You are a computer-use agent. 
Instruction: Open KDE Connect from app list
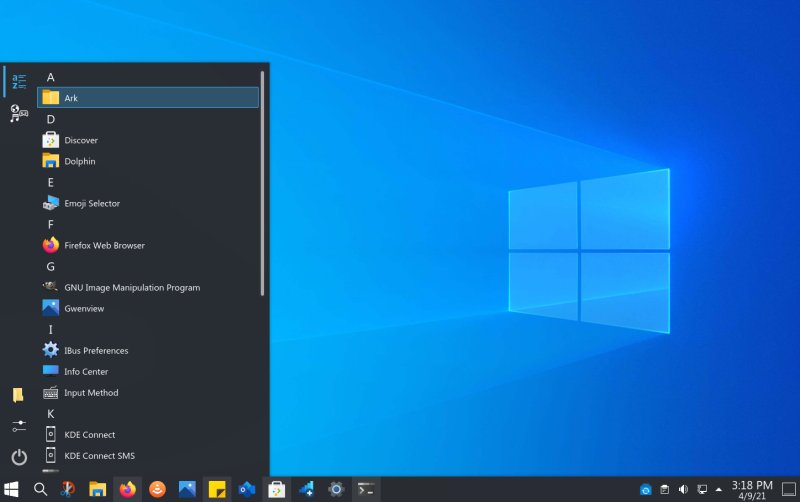coord(89,435)
